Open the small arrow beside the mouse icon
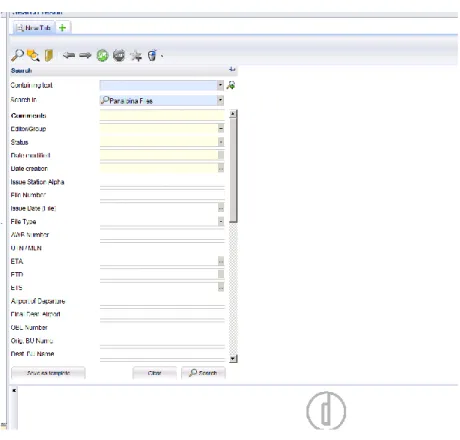The width and height of the screenshot is (460, 440). point(162,56)
